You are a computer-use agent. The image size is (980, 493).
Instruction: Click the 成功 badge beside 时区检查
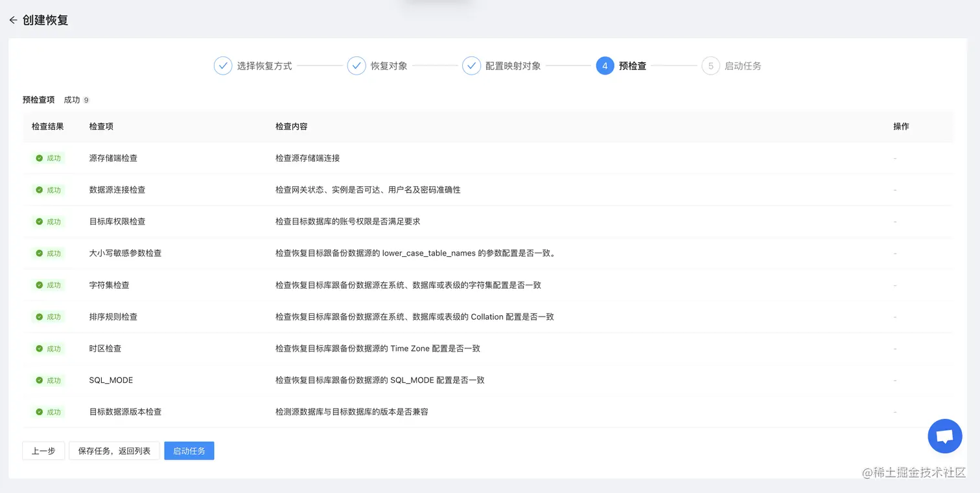click(48, 348)
